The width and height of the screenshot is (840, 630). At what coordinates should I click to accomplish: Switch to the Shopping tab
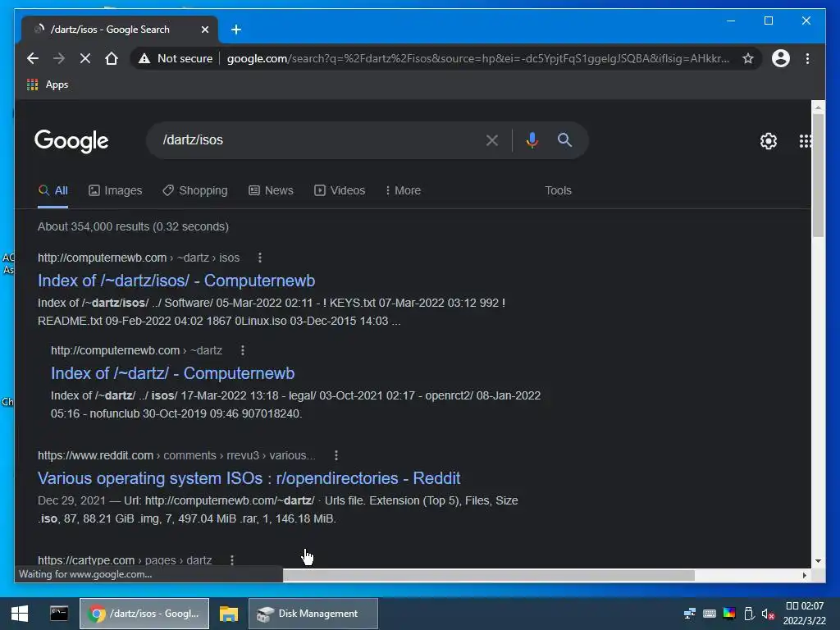[195, 190]
